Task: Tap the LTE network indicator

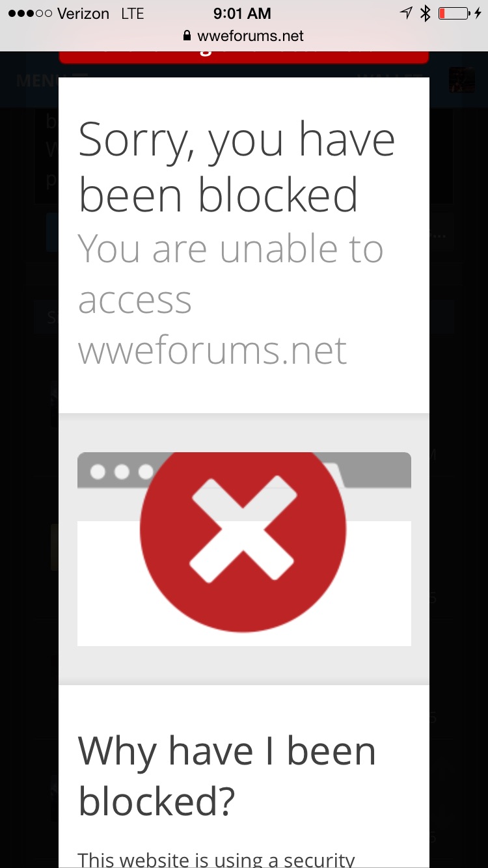Action: pos(132,14)
